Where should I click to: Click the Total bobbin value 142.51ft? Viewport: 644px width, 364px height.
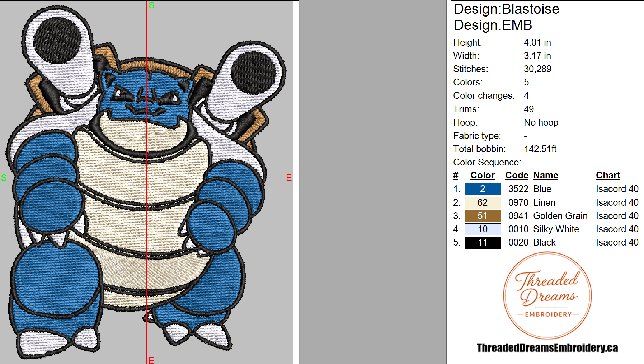[x=540, y=149]
